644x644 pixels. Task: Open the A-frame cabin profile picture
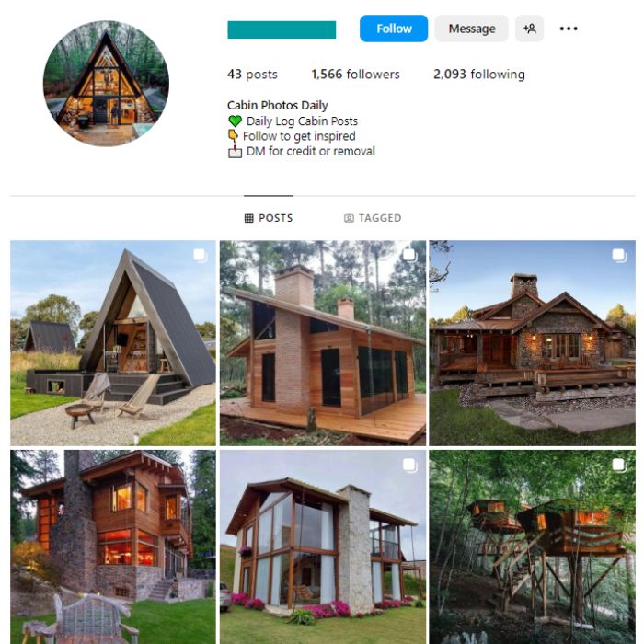tap(106, 84)
